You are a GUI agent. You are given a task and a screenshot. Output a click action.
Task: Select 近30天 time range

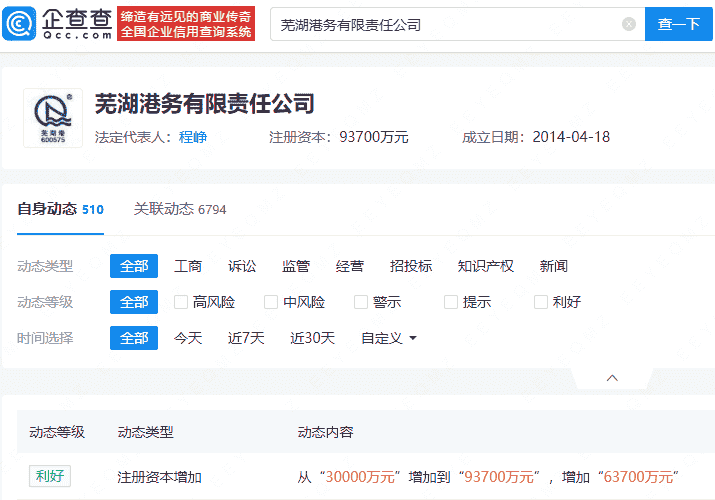(312, 338)
